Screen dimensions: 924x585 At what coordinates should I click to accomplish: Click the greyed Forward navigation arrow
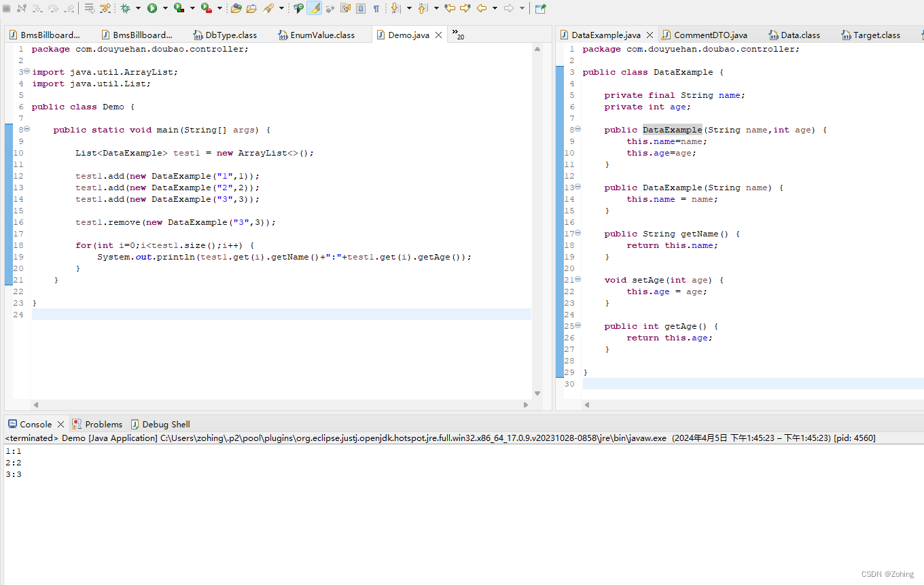(508, 8)
